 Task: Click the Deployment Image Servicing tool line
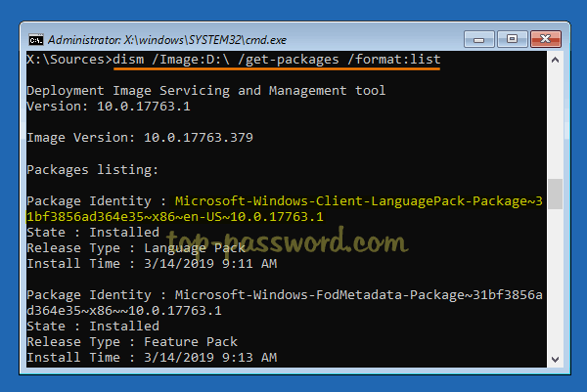pyautogui.click(x=205, y=91)
